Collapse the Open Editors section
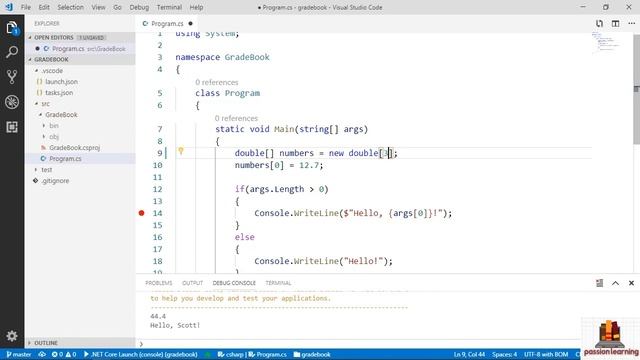 click(80, 38)
